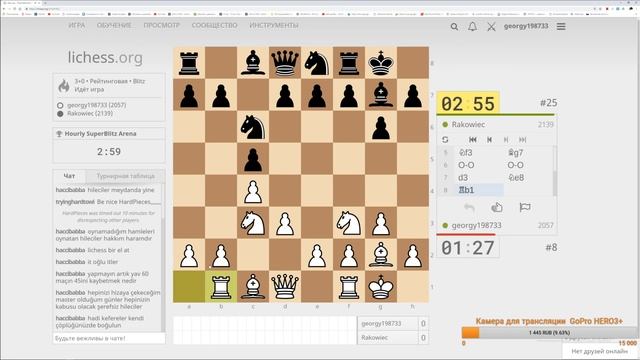Select move d3 in the move list
Viewport: 640px width, 360px height.
click(479, 178)
